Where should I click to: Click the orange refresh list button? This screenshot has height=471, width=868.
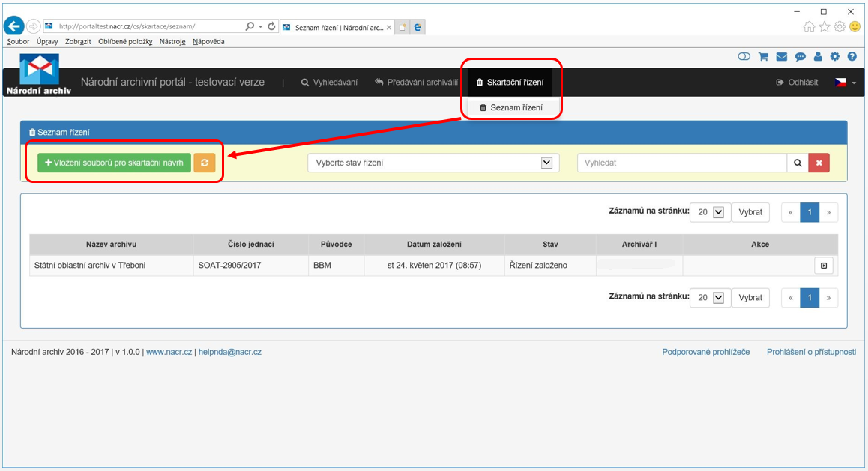pyautogui.click(x=205, y=163)
